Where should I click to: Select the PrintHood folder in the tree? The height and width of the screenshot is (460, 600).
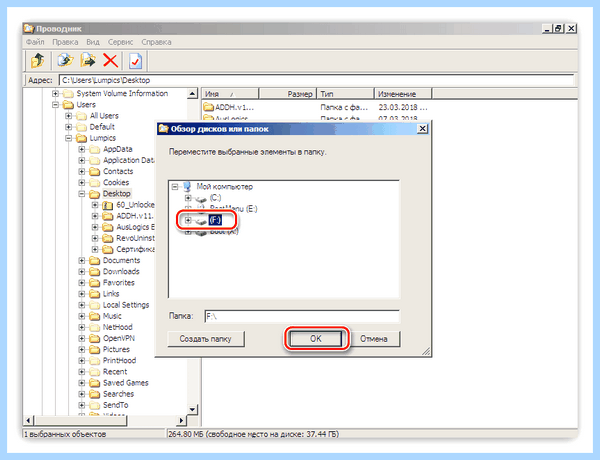(x=119, y=360)
